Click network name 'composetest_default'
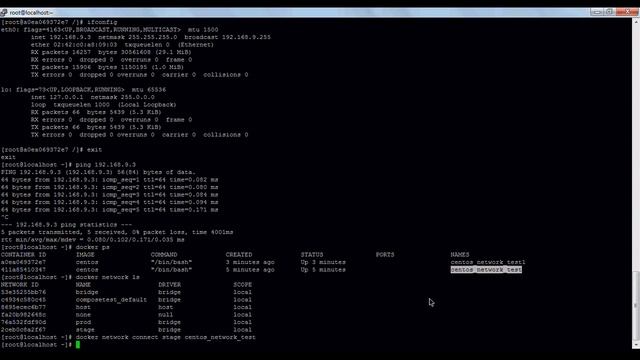The image size is (640, 360). click(x=111, y=300)
